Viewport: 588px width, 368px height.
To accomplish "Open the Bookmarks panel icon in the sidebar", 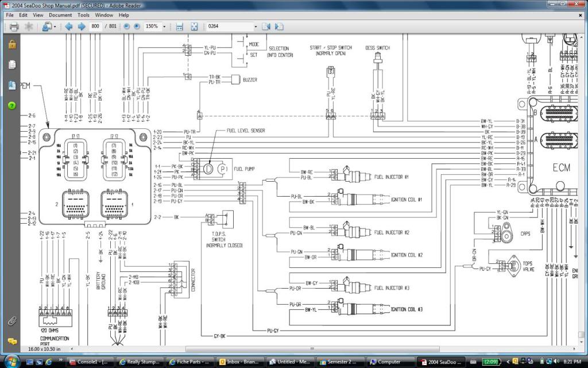I will pos(12,85).
